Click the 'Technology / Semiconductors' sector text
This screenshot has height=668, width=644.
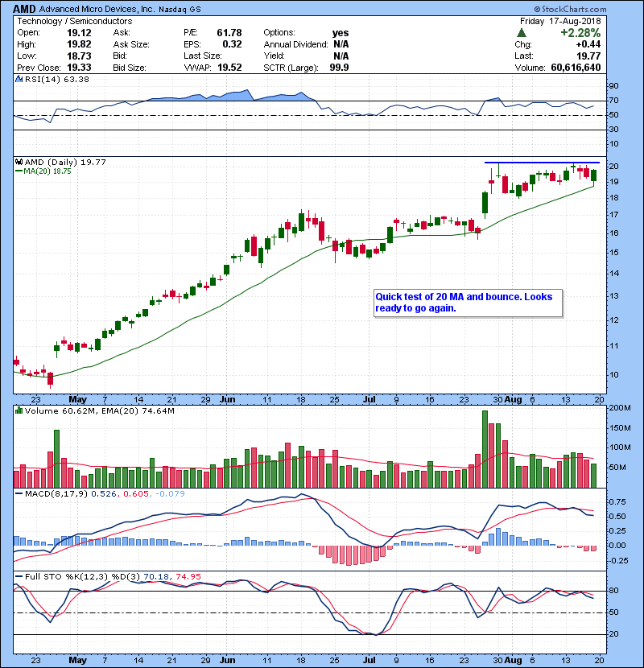click(75, 21)
